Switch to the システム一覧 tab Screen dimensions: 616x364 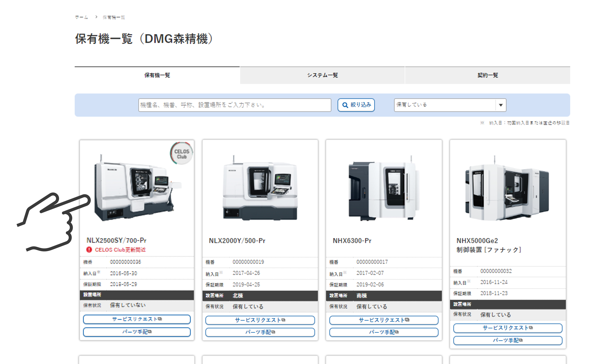322,75
